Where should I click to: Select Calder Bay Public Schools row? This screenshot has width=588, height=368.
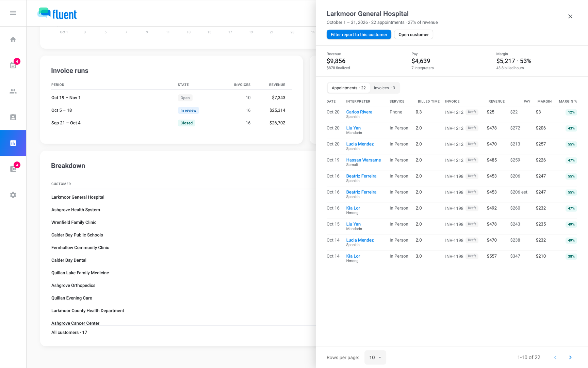click(x=77, y=235)
